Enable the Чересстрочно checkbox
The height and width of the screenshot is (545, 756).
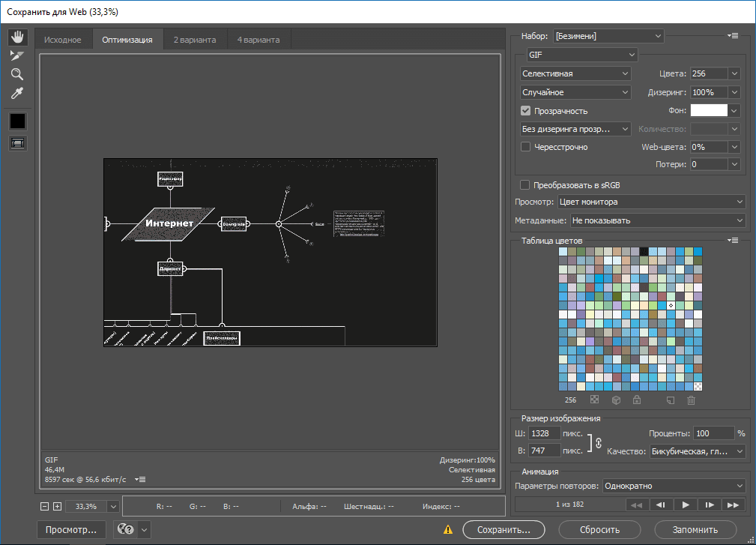[x=525, y=147]
